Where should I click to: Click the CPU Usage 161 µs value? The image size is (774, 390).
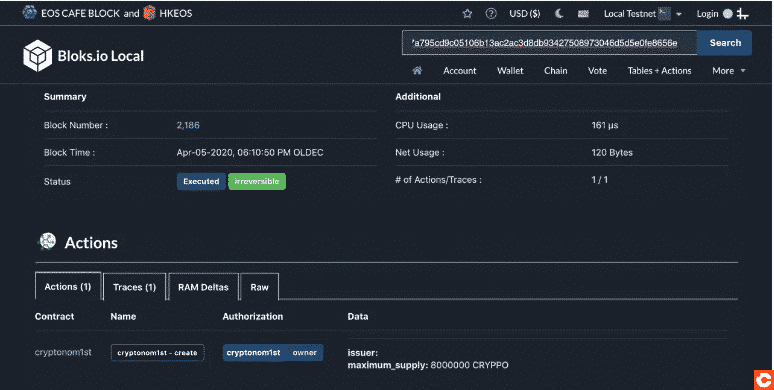[x=605, y=125]
